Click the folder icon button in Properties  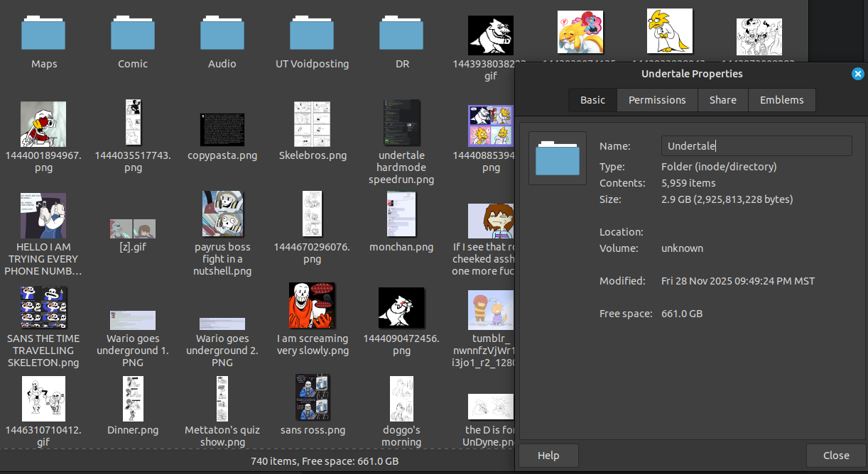click(558, 158)
